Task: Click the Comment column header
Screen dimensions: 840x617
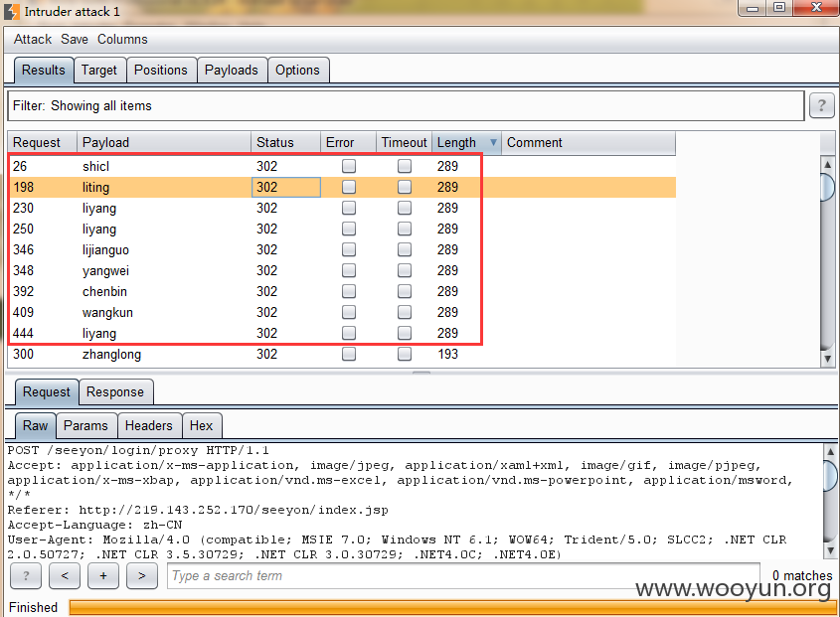Action: [x=588, y=142]
